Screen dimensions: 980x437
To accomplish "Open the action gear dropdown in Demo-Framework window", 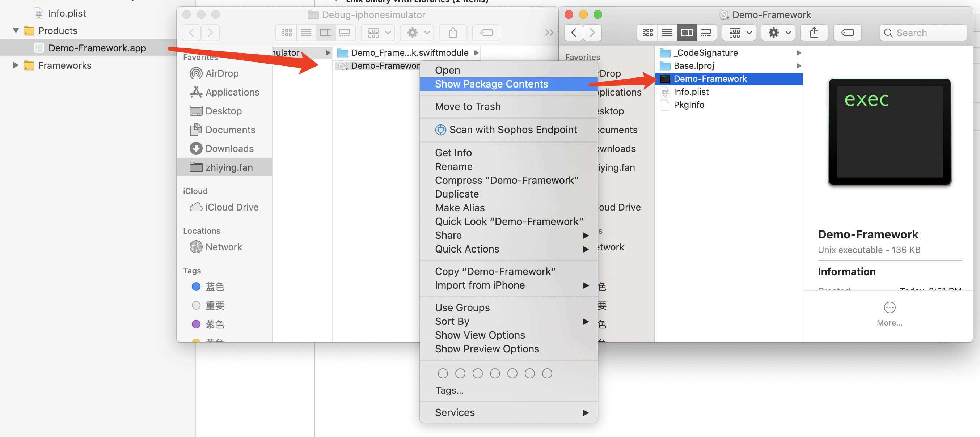I will click(x=778, y=33).
